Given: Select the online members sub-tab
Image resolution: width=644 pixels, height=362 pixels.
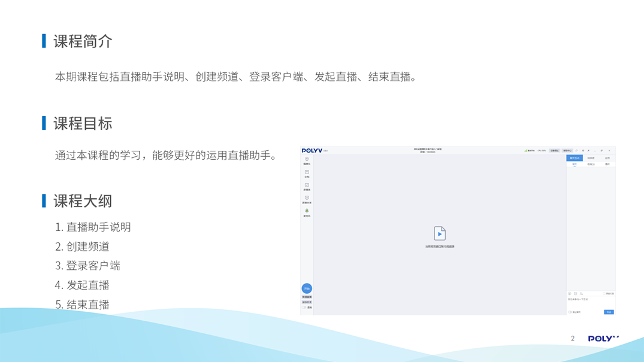Looking at the screenshot, I should 591,164.
